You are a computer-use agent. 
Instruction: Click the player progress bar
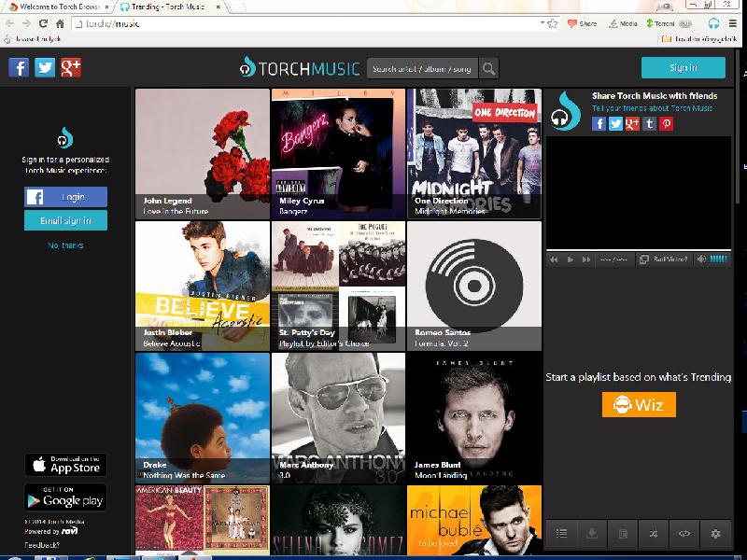click(639, 249)
